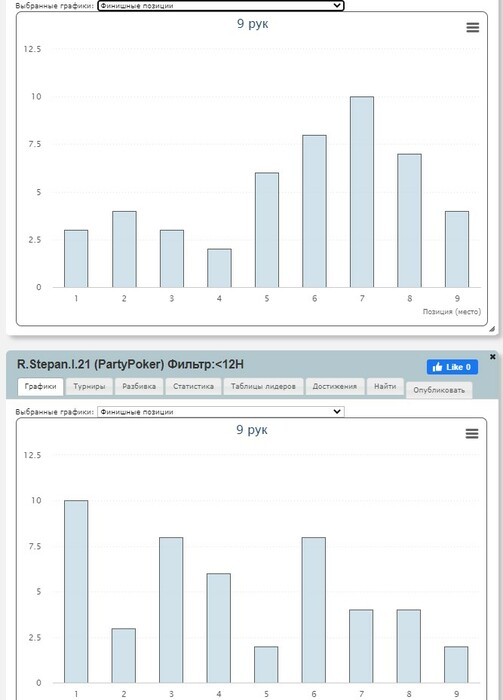This screenshot has width=503, height=700.
Task: Select position 6 bar in top chart
Action: tap(314, 211)
